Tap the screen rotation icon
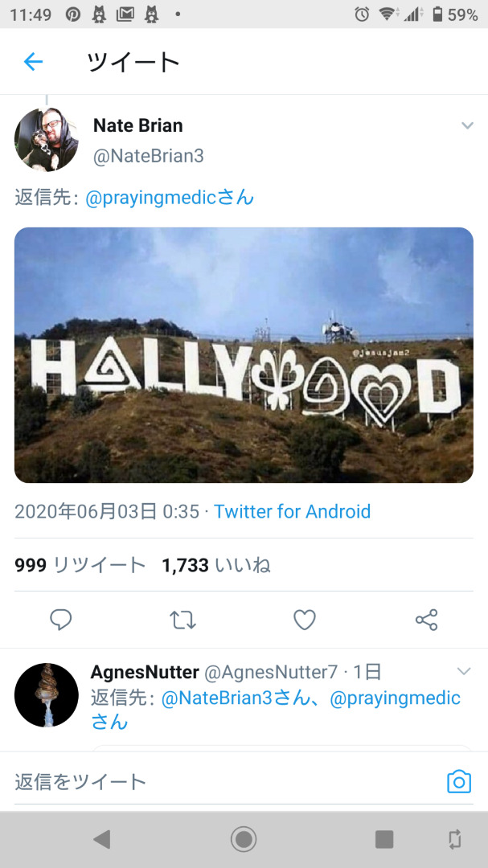The height and width of the screenshot is (868, 488). click(455, 839)
